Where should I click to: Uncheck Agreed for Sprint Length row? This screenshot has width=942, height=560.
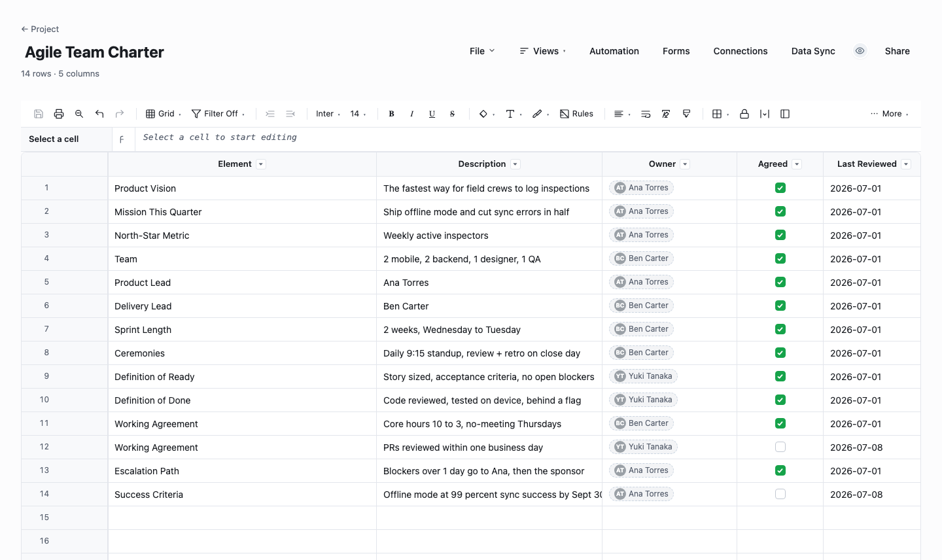[x=780, y=329]
